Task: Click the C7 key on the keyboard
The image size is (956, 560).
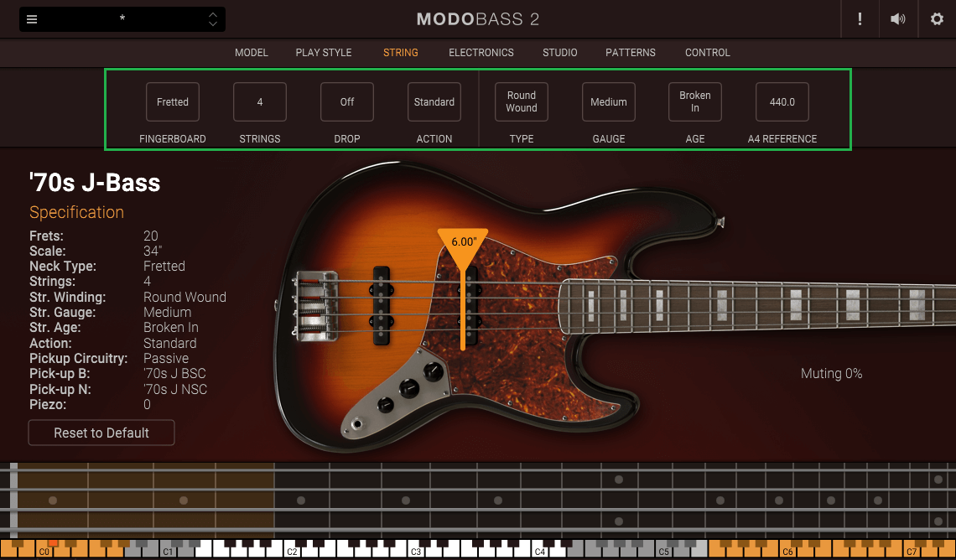Action: coord(912,551)
